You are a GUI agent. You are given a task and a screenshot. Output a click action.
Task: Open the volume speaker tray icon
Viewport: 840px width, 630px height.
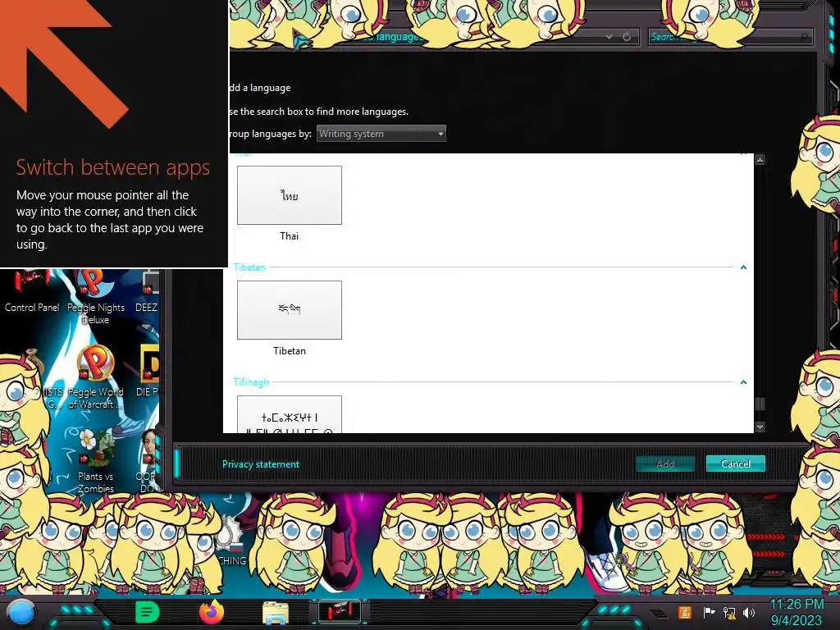(x=748, y=612)
